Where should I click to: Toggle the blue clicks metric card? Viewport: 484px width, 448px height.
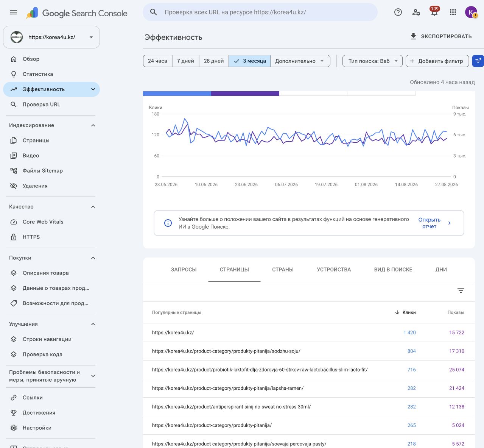point(177,94)
